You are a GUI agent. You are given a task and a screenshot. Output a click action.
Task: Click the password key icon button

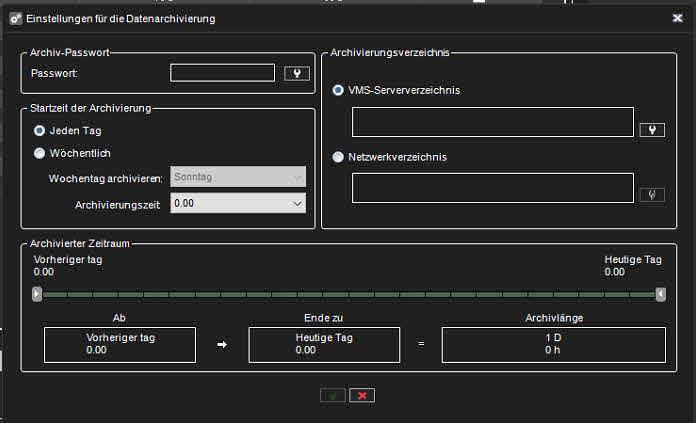pos(296,73)
